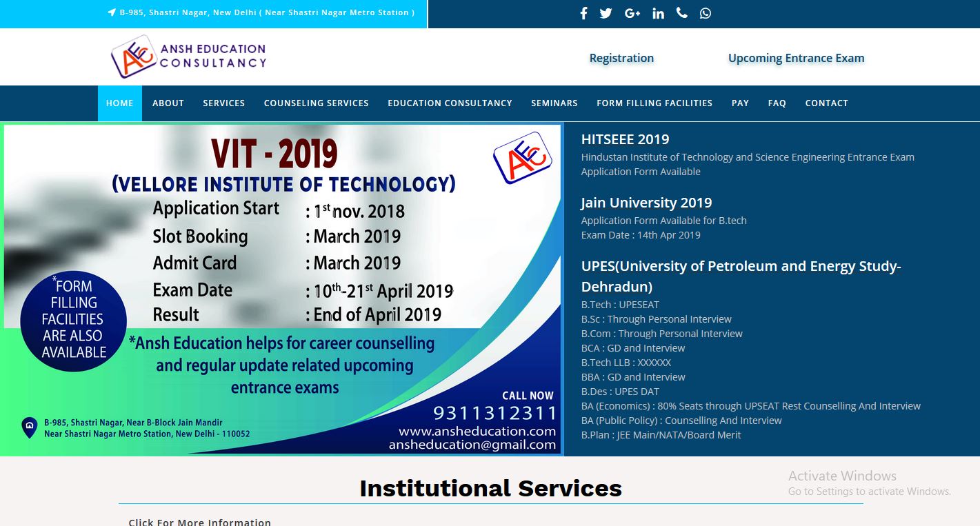Select the Home menu item
This screenshot has width=980, height=526.
tap(119, 103)
